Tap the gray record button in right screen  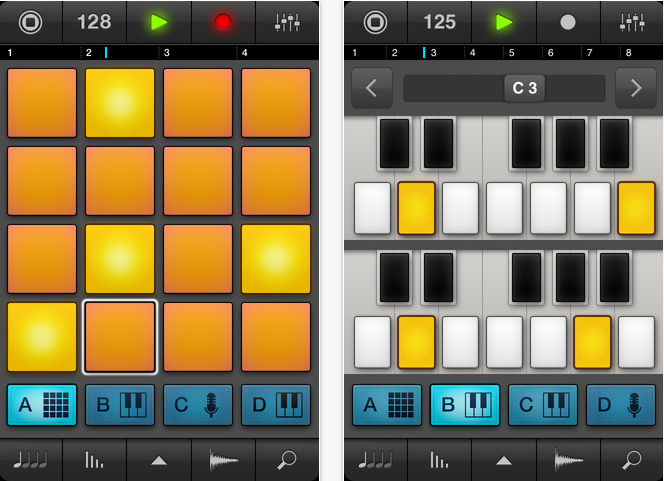click(568, 22)
